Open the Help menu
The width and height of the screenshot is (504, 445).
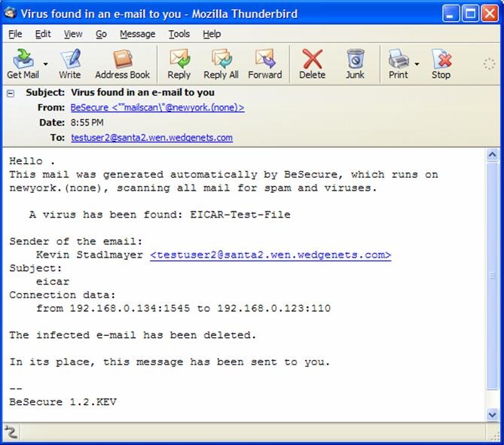click(212, 34)
